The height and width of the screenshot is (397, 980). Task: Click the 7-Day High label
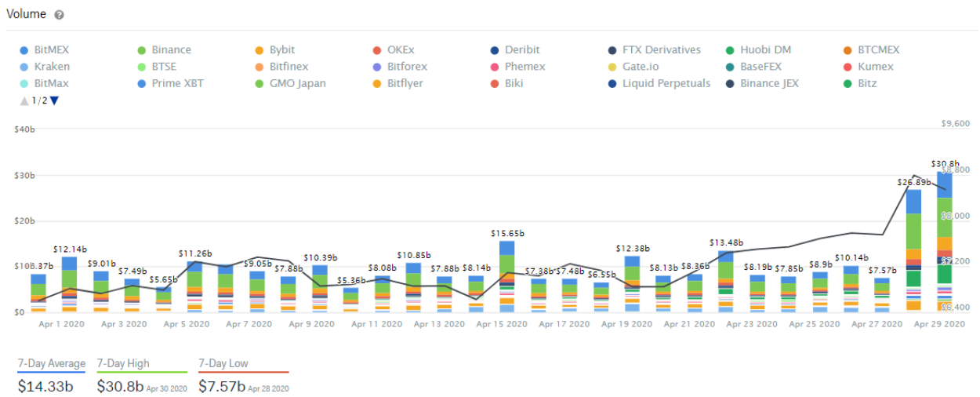[x=123, y=364]
